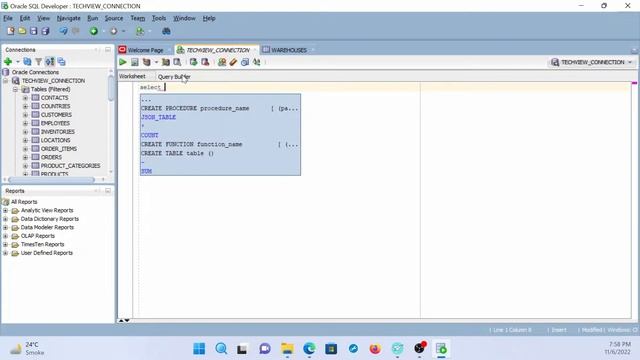Click the Unshared SQL Worksheet icon
The image size is (640, 360).
[222, 62]
